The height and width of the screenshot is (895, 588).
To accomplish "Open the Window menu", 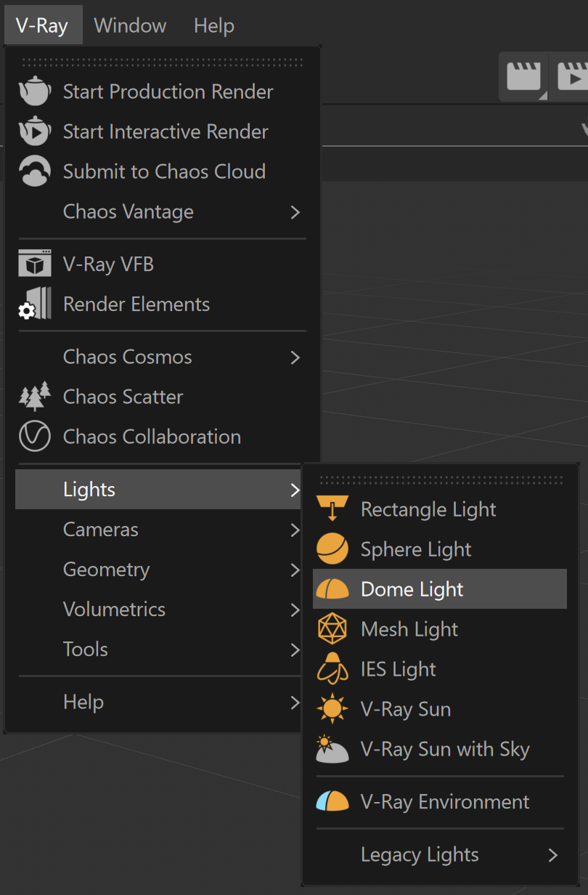I will click(130, 25).
